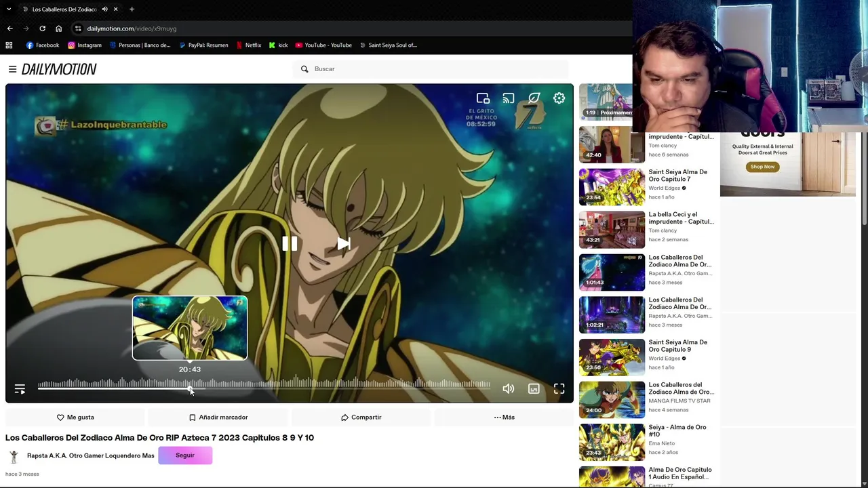Image resolution: width=868 pixels, height=488 pixels.
Task: Open Rapsta A.K.A. Otro Gamer channel name
Action: [x=91, y=455]
